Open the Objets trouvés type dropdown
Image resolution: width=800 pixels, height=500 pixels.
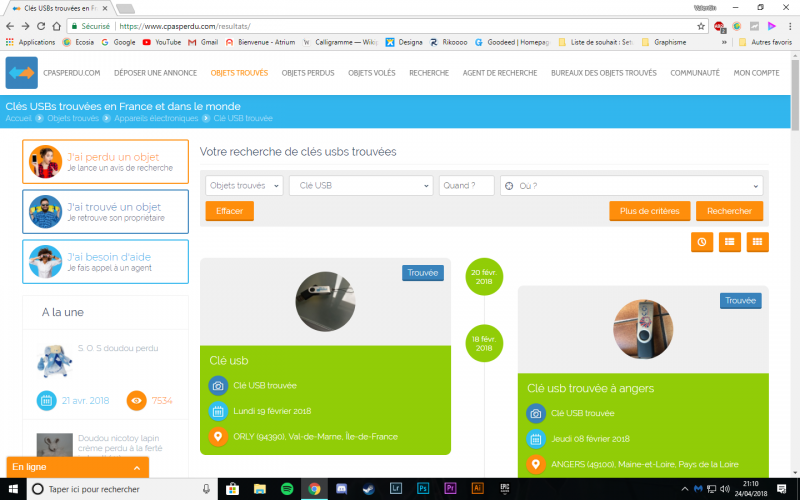pyautogui.click(x=244, y=186)
